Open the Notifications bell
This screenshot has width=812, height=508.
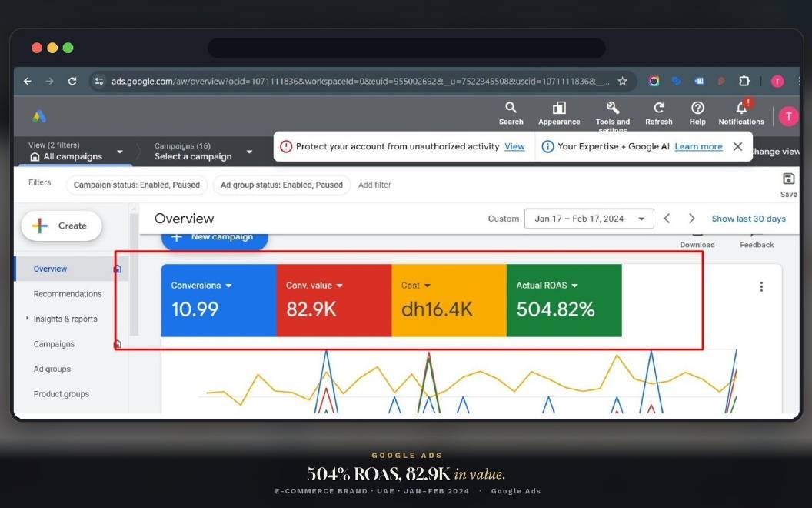pos(741,109)
